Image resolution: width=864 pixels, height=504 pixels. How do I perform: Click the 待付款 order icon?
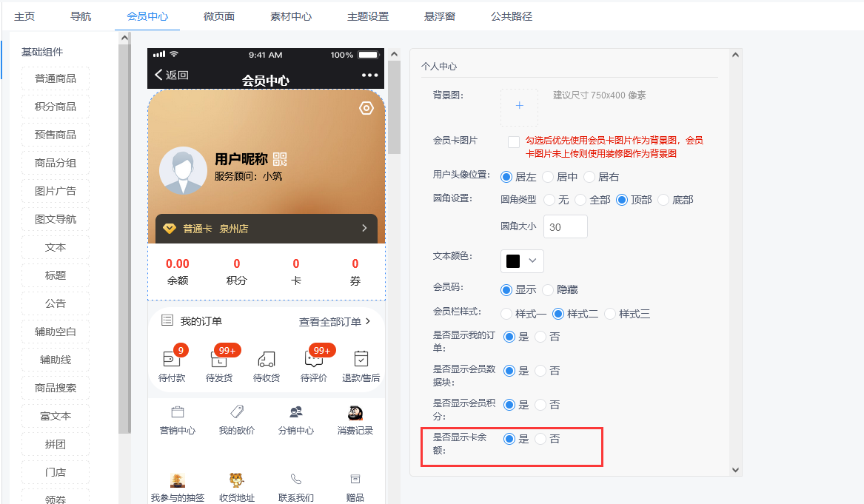coord(171,359)
